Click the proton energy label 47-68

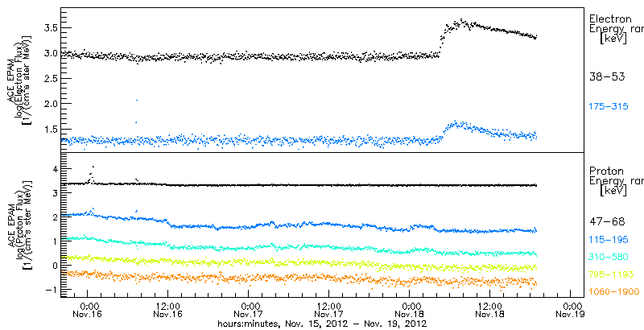(607, 222)
